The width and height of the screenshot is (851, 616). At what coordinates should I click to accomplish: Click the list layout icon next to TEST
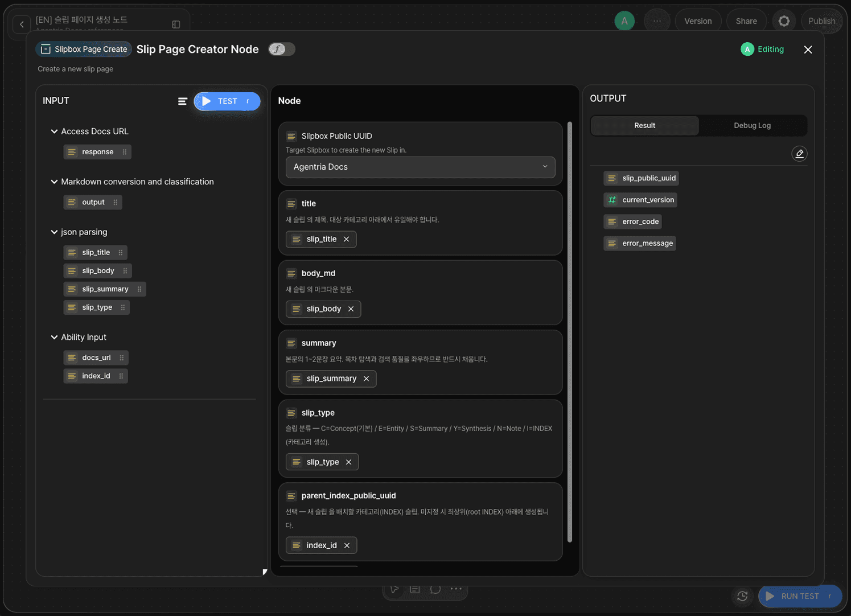182,101
